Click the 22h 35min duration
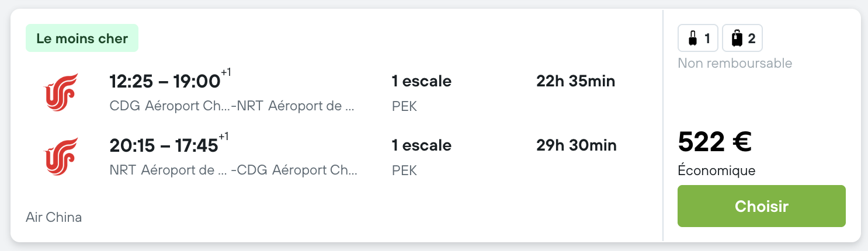 tap(575, 81)
